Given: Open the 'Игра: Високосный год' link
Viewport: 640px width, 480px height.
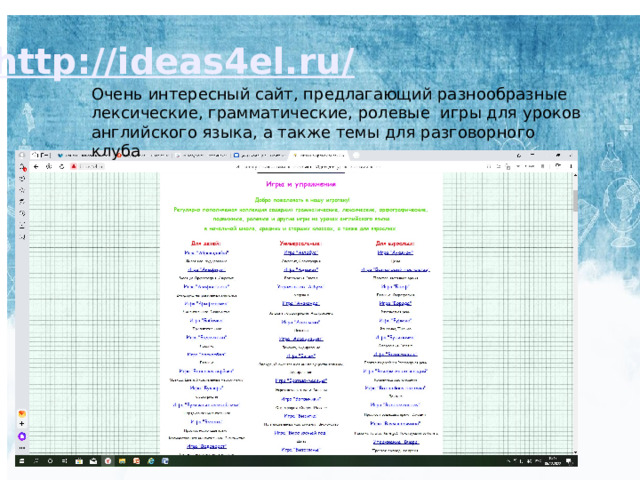Looking at the screenshot, I should tap(300, 433).
